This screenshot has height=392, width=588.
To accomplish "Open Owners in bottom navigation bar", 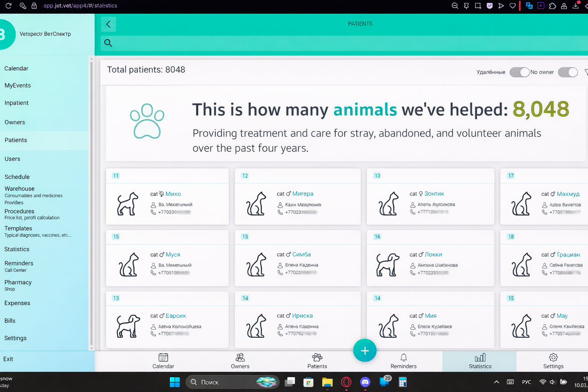I will 240,361.
